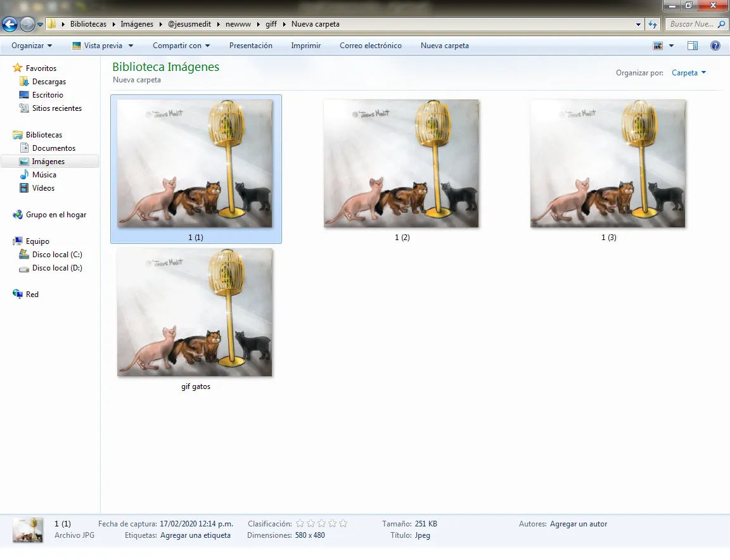Open the view options dropdown arrow
The image size is (730, 560).
pos(671,46)
